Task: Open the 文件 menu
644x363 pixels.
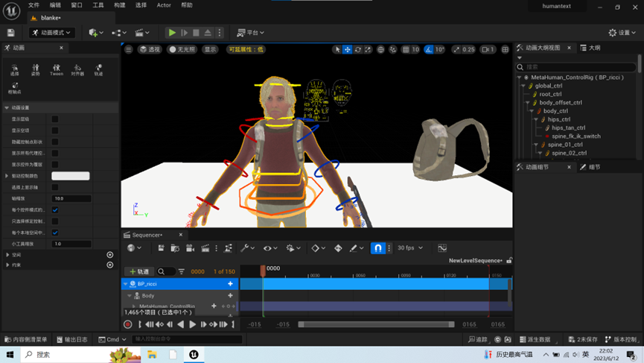Action: coord(34,5)
